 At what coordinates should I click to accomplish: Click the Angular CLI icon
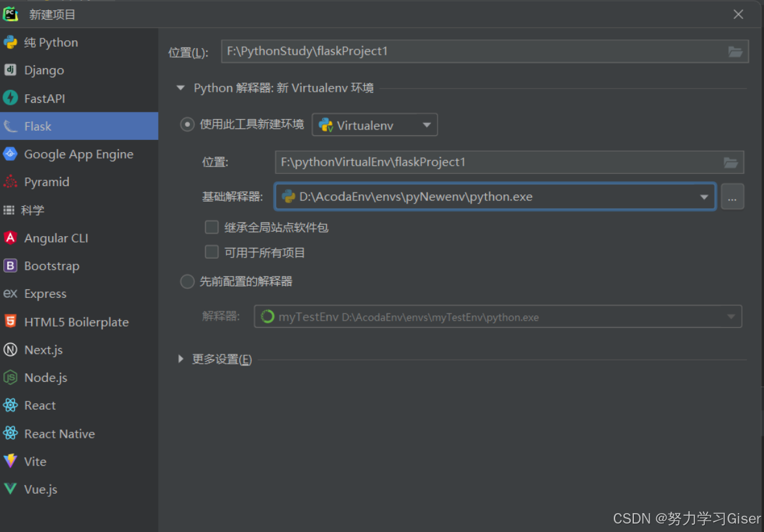(10, 238)
